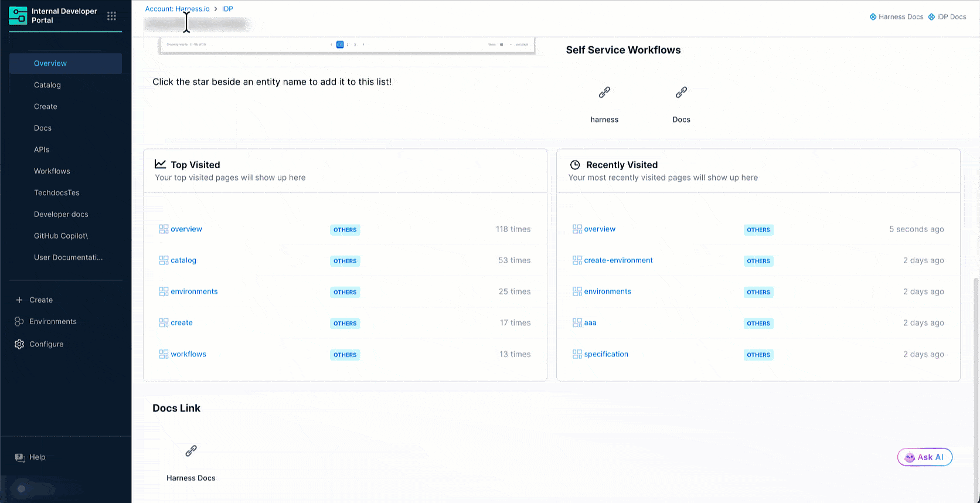Screen dimensions: 980x503
Task: Open APIs from the side navigation
Action: tap(42, 149)
